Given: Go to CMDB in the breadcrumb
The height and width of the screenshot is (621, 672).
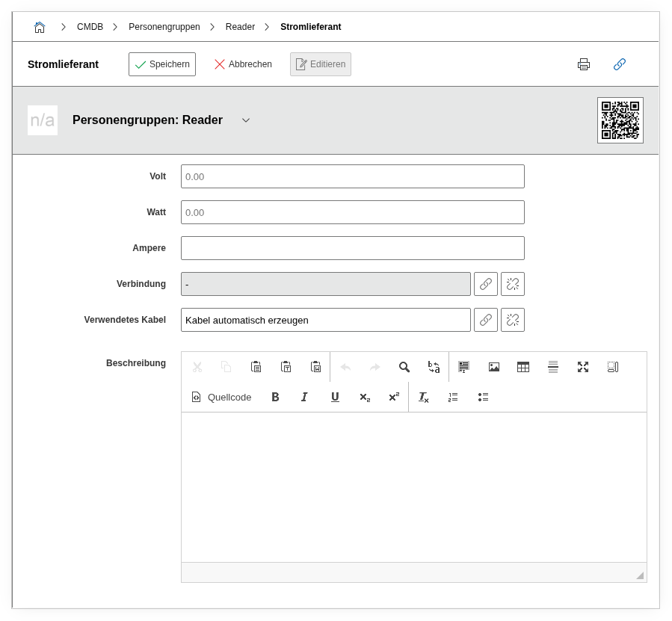Looking at the screenshot, I should (90, 27).
